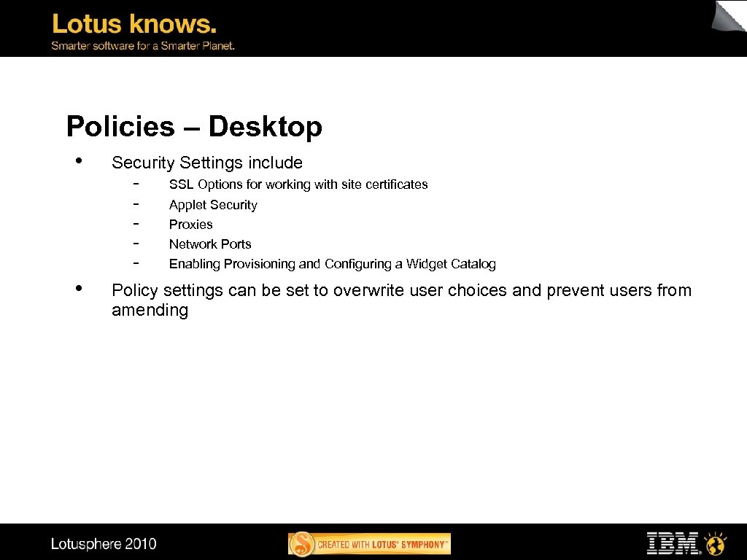This screenshot has height=560, width=747.
Task: Expand the Security Settings include list
Action: tap(206, 163)
